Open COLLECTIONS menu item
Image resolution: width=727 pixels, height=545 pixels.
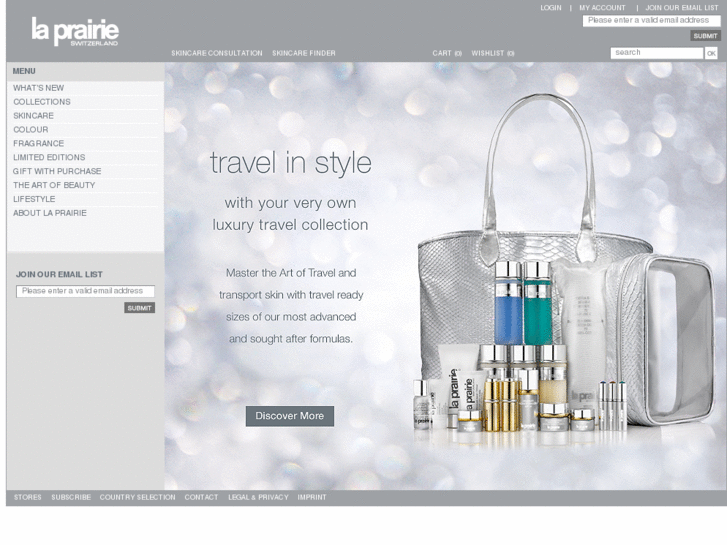pyautogui.click(x=42, y=102)
